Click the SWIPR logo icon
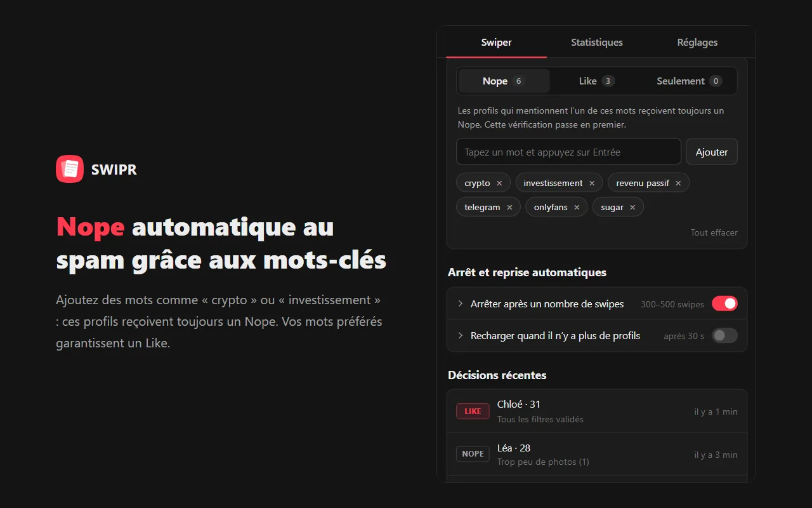This screenshot has height=508, width=812. [x=70, y=169]
